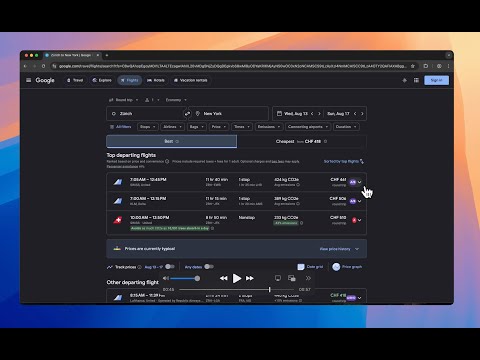
Task: Rewind the video playback
Action: click(x=223, y=278)
